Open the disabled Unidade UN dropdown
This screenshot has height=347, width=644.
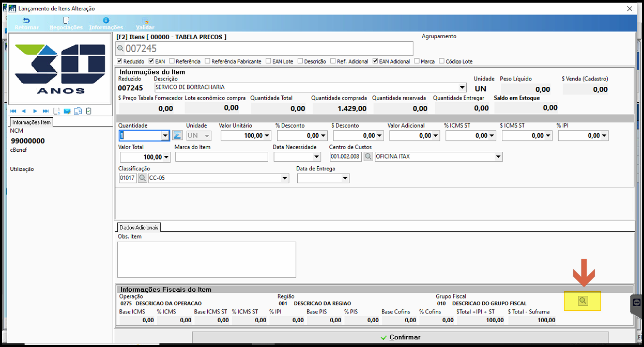tap(207, 136)
